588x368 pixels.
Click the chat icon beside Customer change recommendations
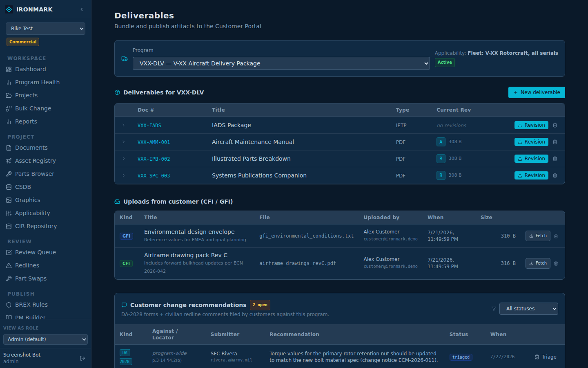point(124,305)
